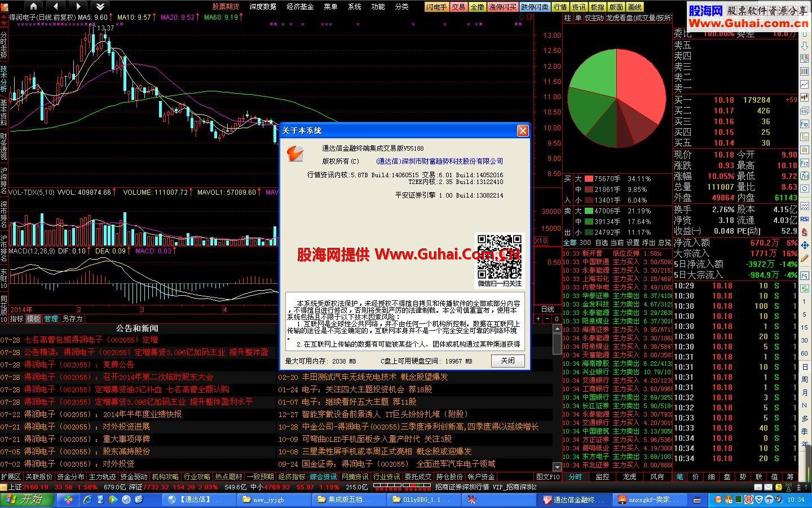Select the 资金分布 bottom tab
Image resolution: width=812 pixels, height=508 pixels.
click(x=70, y=477)
